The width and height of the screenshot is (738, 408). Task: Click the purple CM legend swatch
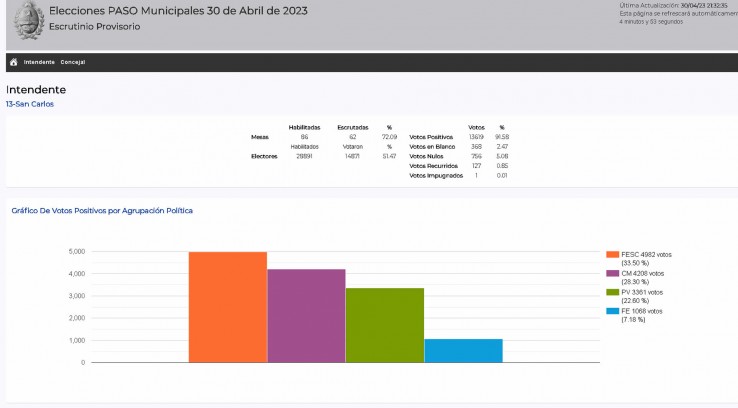click(612, 274)
